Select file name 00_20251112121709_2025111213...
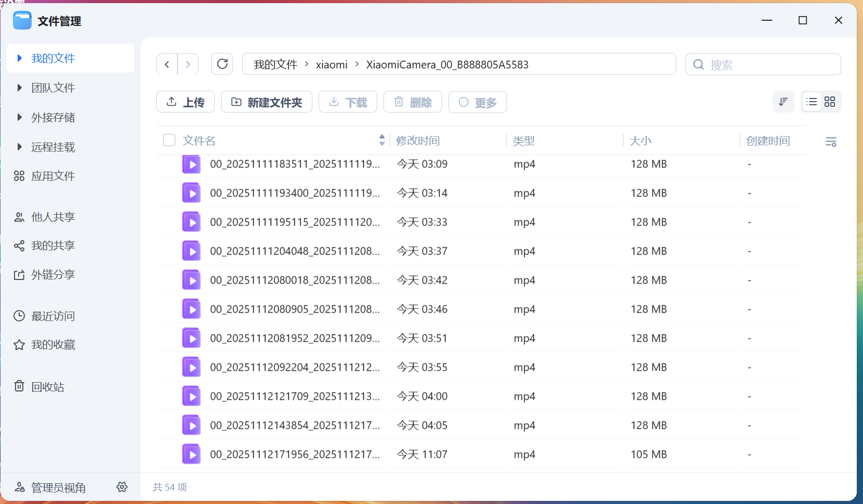The height and width of the screenshot is (504, 863). [x=295, y=397]
